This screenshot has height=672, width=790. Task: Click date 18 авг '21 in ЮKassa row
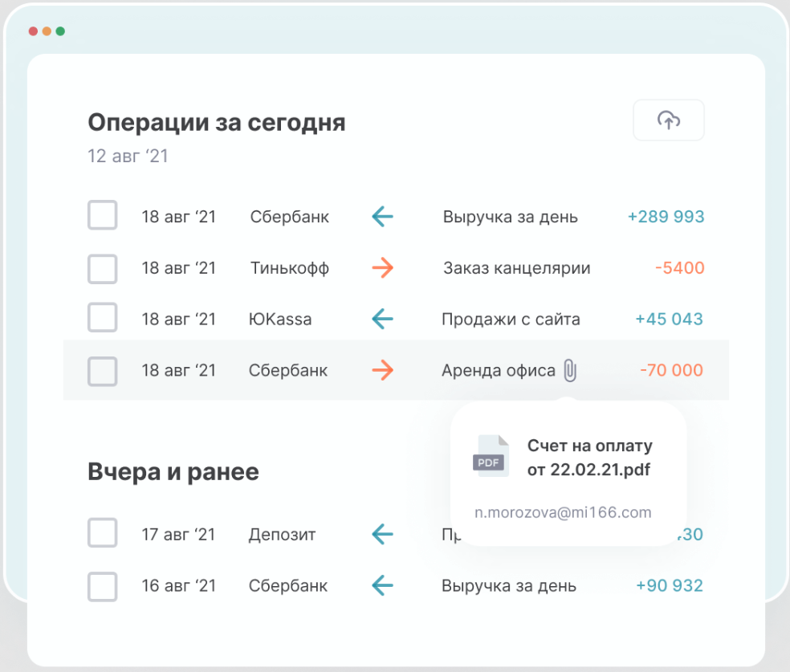tap(178, 319)
